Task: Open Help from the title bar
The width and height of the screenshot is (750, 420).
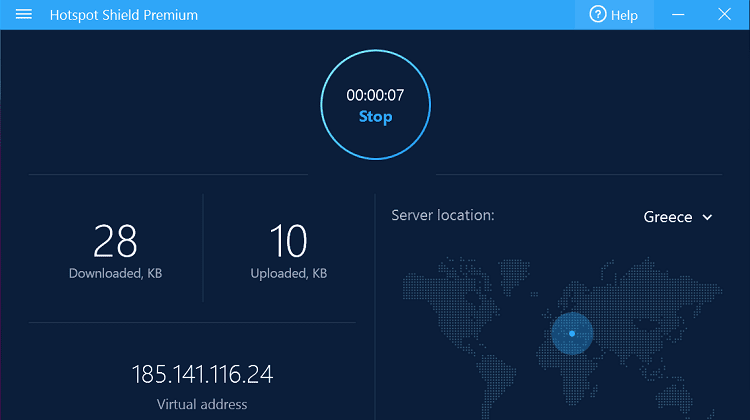Action: pyautogui.click(x=614, y=15)
